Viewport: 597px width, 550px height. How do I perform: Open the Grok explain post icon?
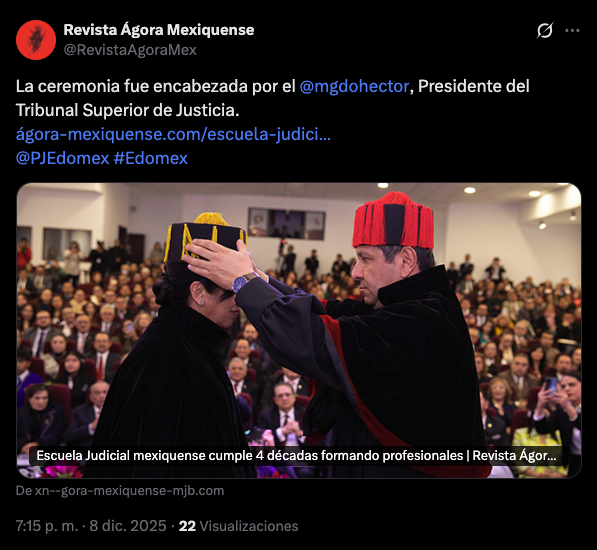click(544, 30)
